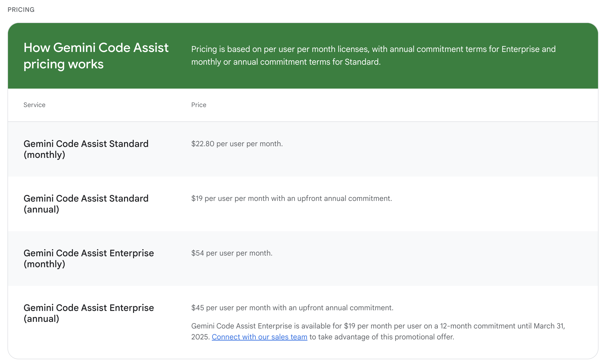Select Gemini Code Assist Enterprise (annual) row title
Screen dimensions: 606x364
88,313
